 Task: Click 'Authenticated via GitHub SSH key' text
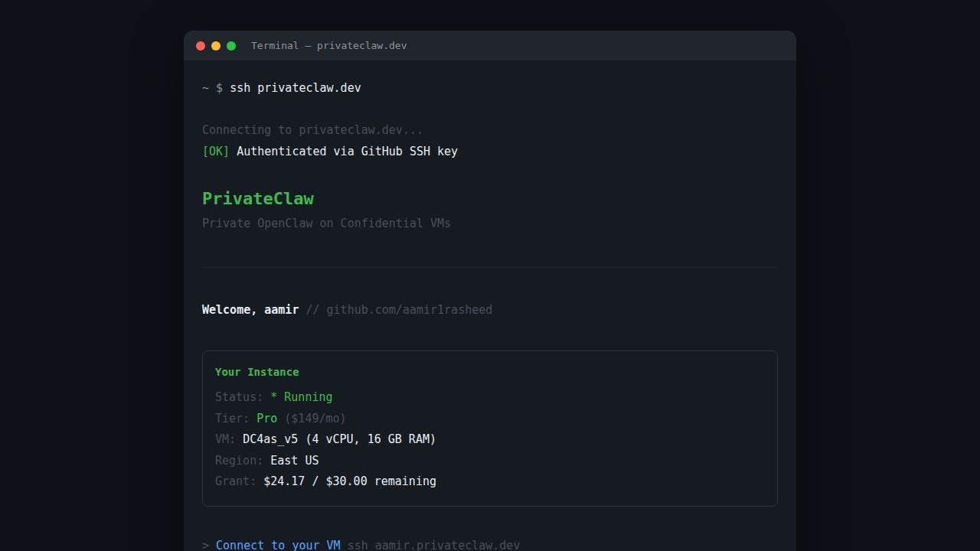point(347,152)
